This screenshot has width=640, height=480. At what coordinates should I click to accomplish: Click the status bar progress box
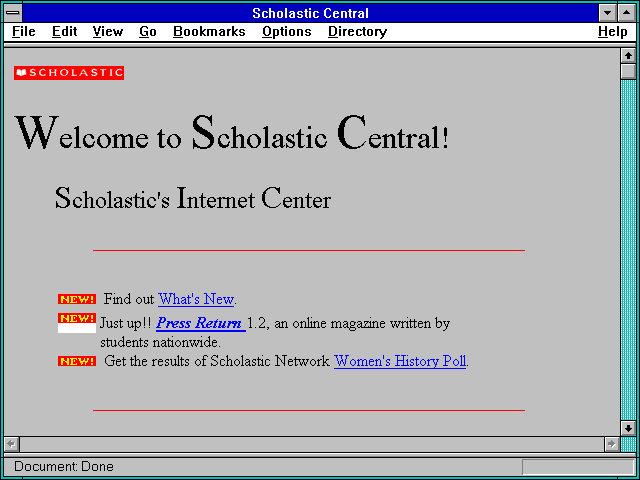[578, 467]
